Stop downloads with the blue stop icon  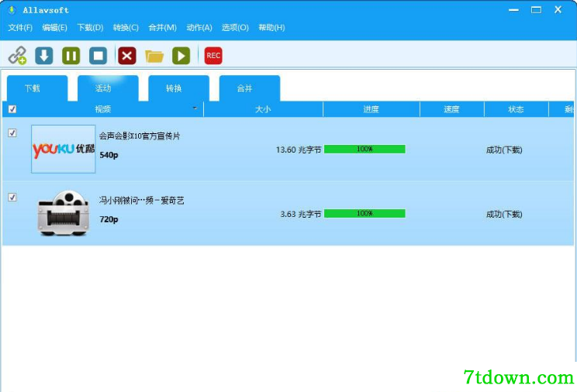coord(98,56)
